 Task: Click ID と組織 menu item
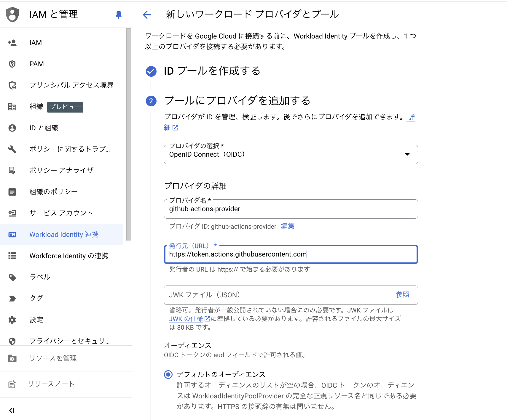coord(62,128)
